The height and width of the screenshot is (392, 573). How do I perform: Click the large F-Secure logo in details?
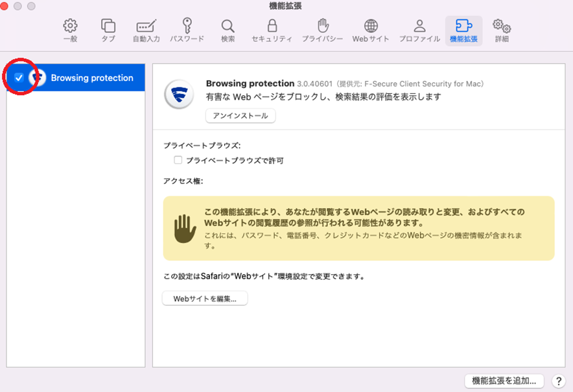(x=179, y=95)
